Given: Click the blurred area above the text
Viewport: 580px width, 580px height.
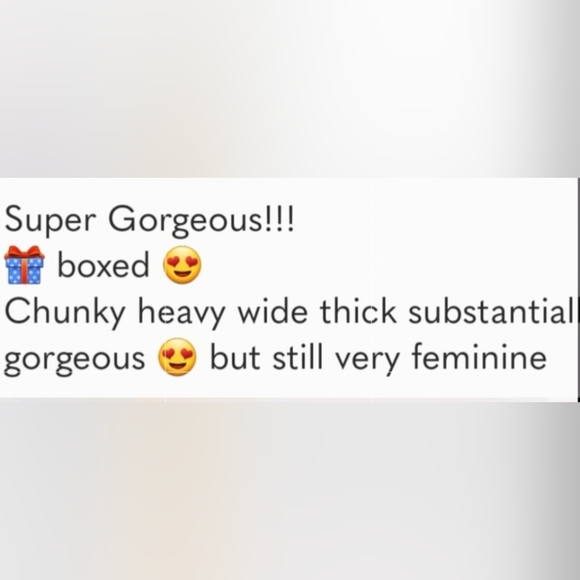Looking at the screenshot, I should point(290,89).
